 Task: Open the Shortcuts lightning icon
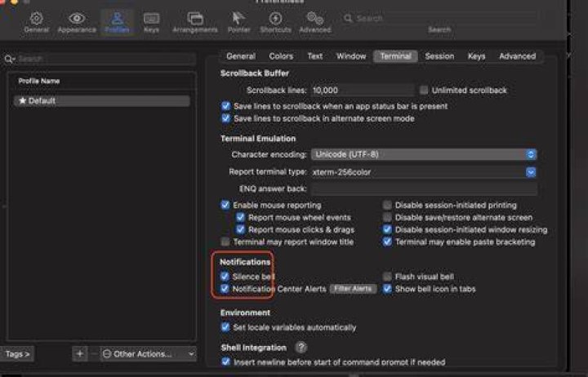[x=276, y=22]
